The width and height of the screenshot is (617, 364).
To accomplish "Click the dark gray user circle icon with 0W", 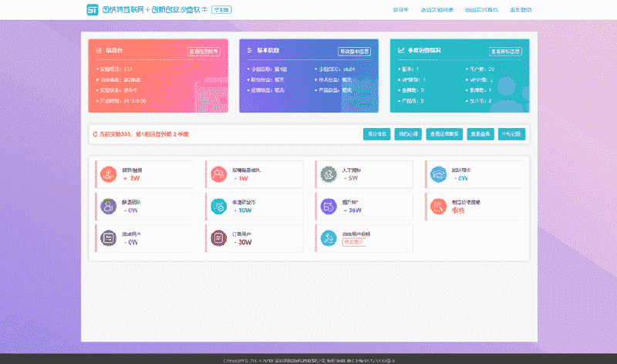I will 108,238.
